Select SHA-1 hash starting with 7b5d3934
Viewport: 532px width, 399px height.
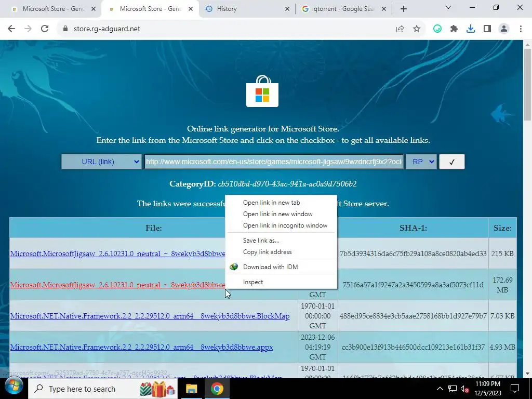pyautogui.click(x=413, y=254)
